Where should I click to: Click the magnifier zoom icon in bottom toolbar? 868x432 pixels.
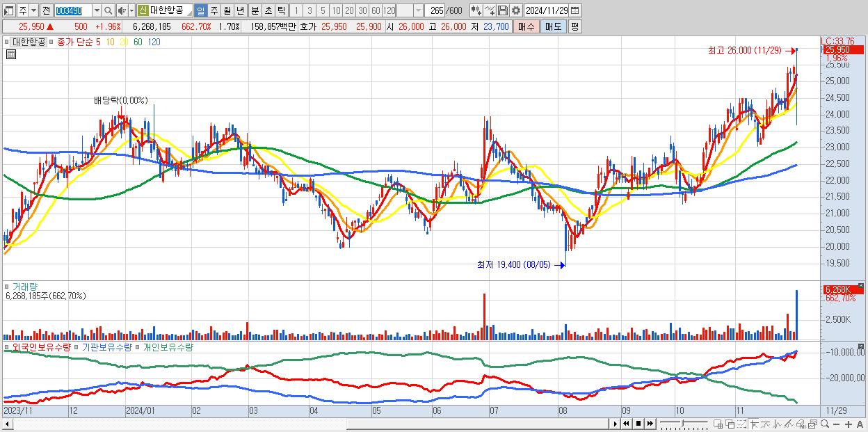825,424
